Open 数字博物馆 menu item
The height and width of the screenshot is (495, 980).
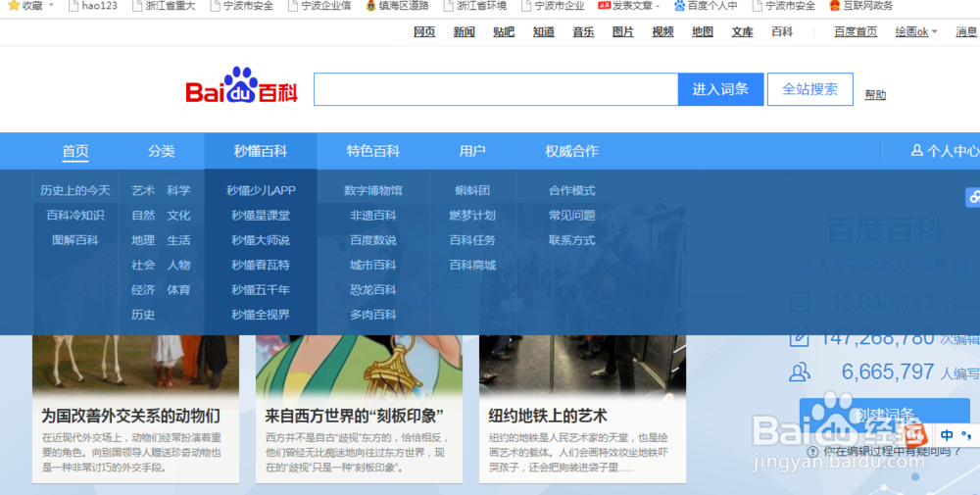pos(373,190)
